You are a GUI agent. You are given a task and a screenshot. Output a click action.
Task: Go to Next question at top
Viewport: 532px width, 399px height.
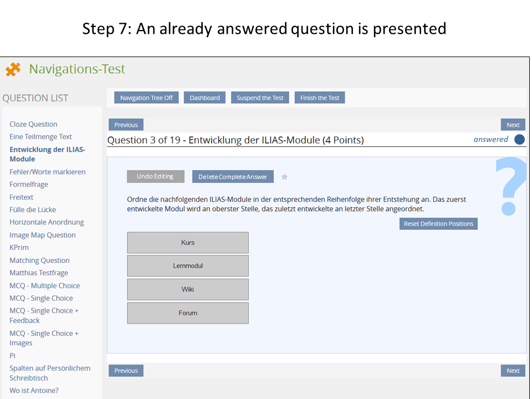[x=513, y=125]
